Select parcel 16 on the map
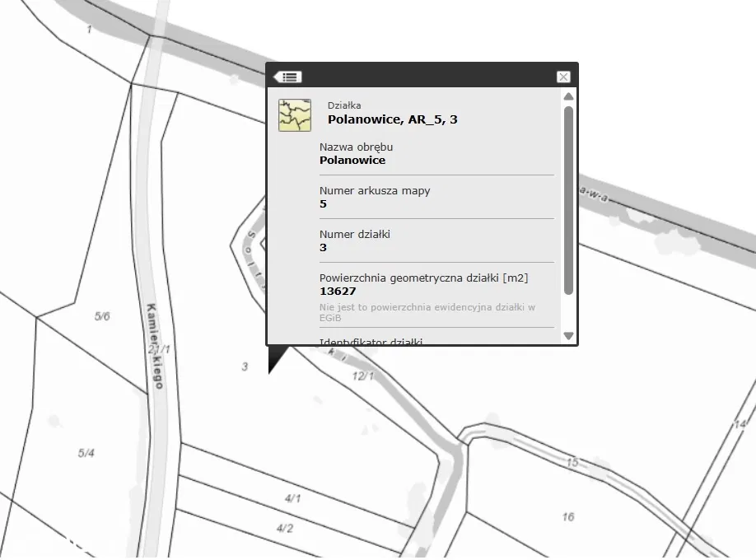Screen dimensions: 756x560 [568, 516]
